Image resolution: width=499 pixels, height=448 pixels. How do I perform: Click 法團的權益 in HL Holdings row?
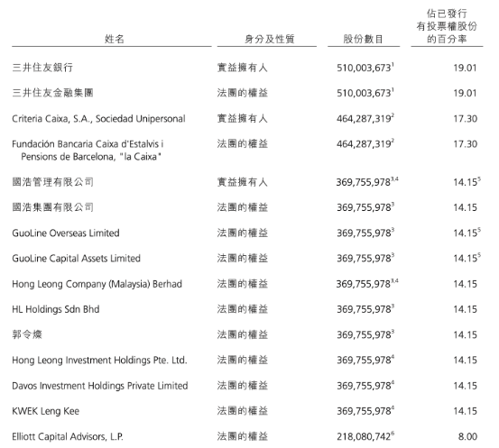(x=243, y=309)
